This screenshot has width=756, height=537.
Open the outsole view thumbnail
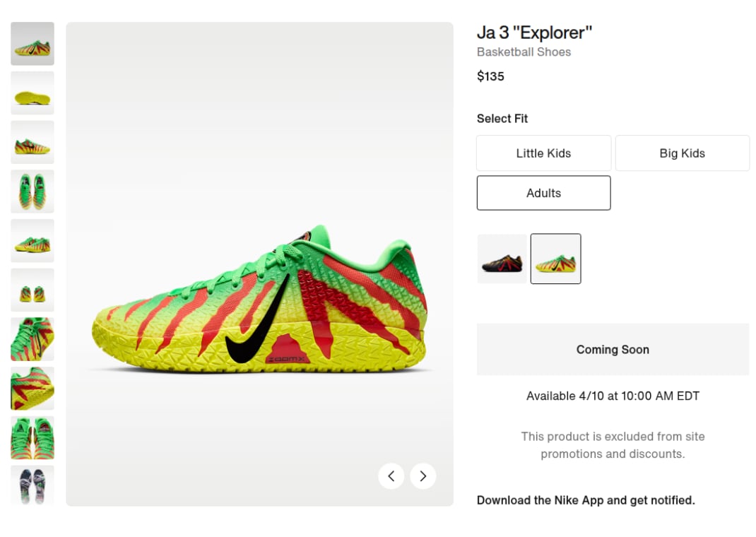(x=32, y=93)
